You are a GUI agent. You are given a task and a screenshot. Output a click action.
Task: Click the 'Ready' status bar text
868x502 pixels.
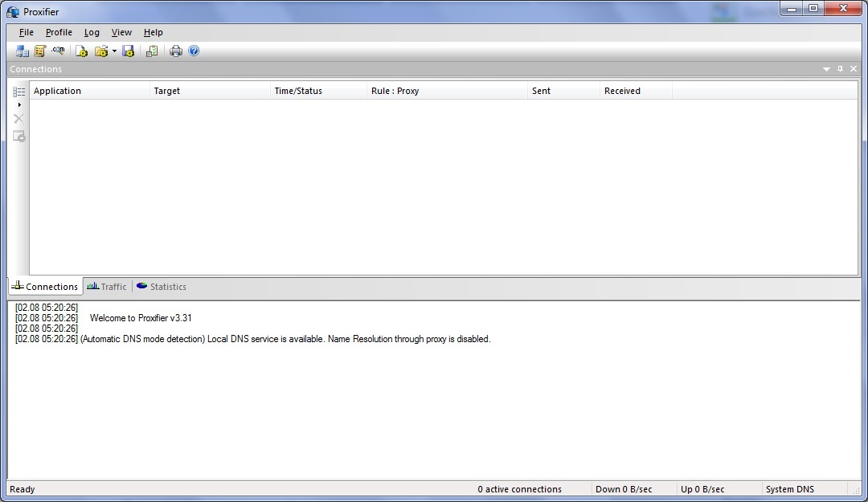tap(23, 489)
